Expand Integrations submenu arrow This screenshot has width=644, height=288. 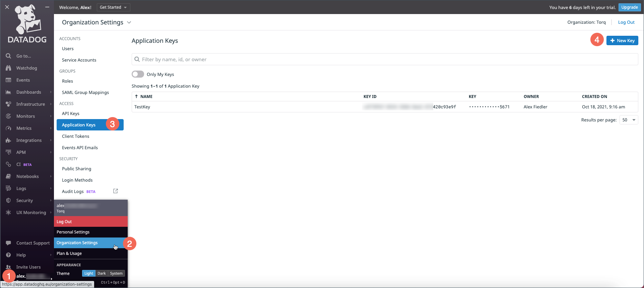pos(51,140)
